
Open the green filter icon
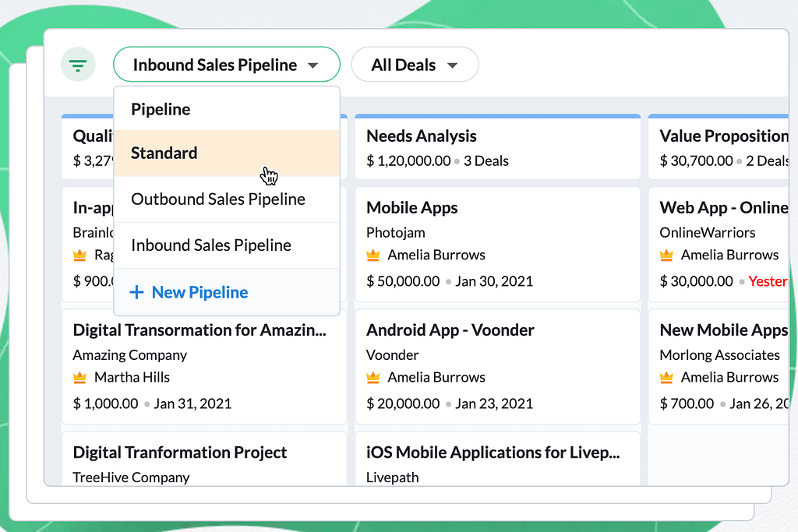click(x=78, y=65)
